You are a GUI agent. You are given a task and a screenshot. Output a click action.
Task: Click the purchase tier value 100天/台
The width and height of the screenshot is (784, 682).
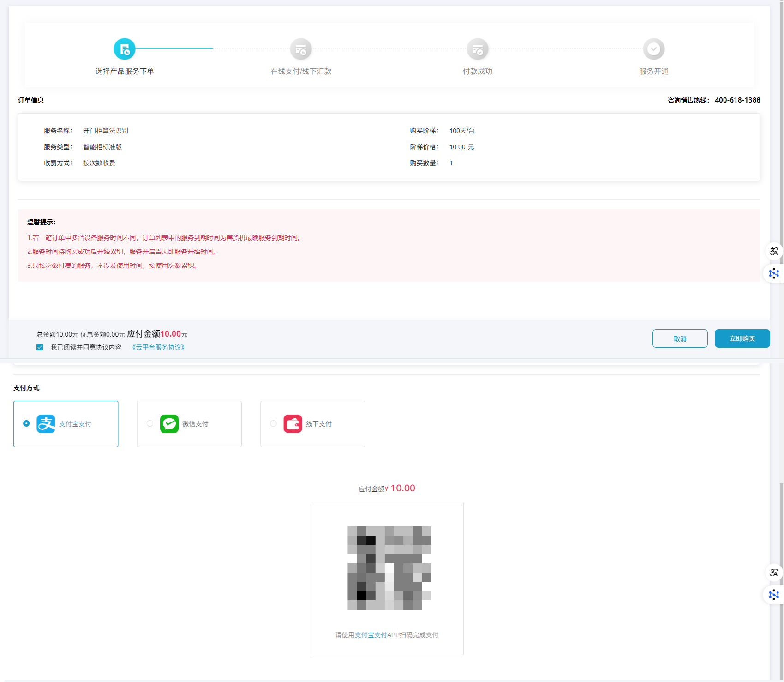coord(462,131)
